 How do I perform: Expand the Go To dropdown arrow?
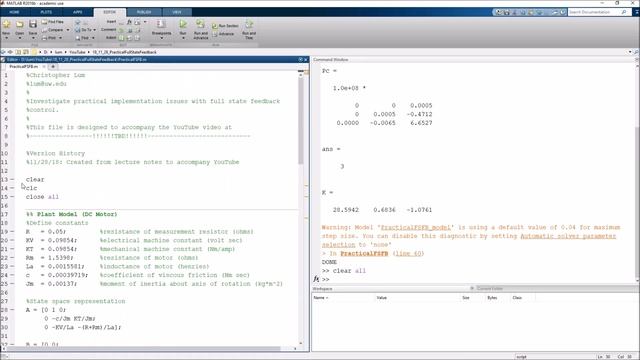94,30
